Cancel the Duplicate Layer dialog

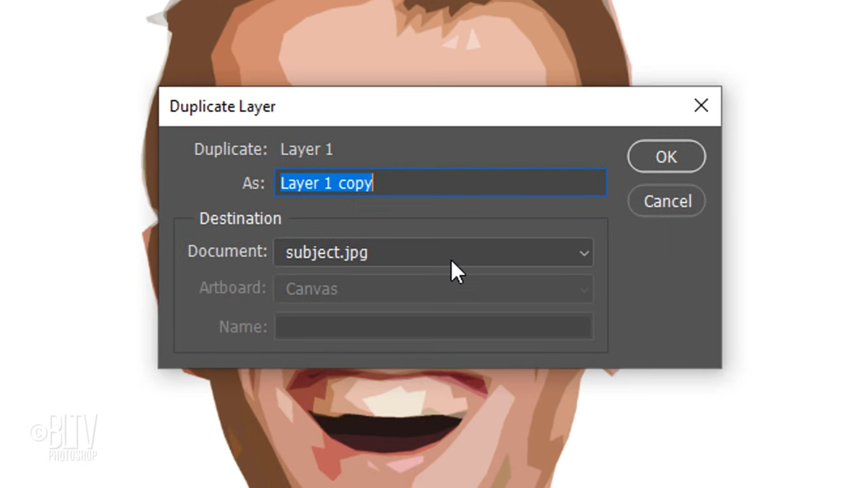click(x=667, y=201)
